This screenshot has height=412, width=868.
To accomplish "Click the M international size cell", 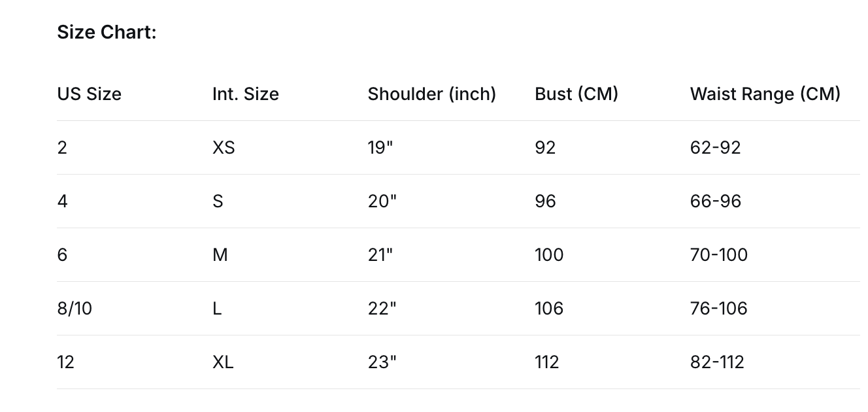I will pos(220,255).
